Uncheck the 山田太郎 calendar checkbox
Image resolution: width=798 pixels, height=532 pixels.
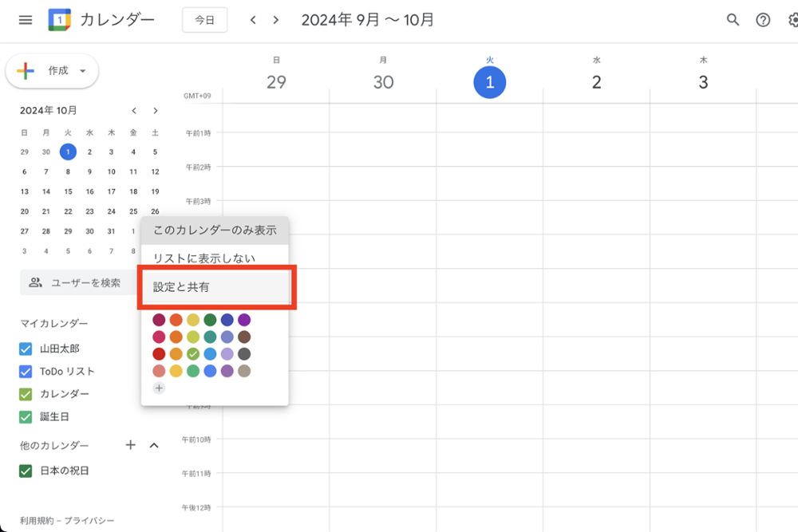pos(26,349)
